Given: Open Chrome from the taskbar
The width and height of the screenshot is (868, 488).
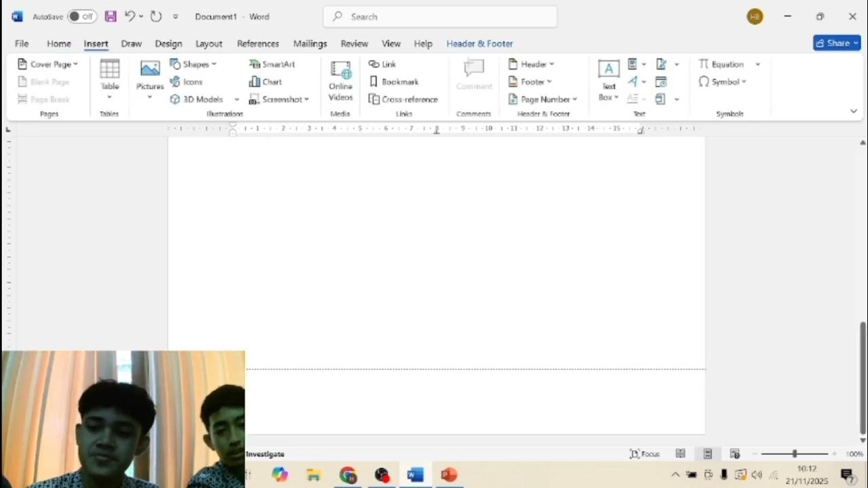Looking at the screenshot, I should (348, 475).
